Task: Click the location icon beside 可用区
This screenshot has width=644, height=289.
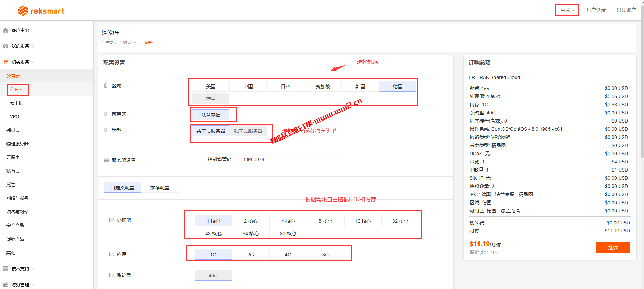Action: [x=106, y=114]
